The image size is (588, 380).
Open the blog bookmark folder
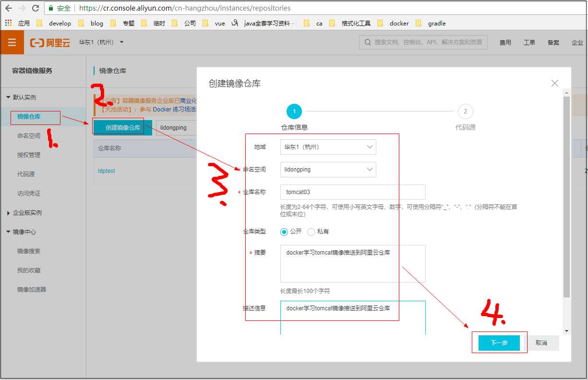click(x=91, y=23)
